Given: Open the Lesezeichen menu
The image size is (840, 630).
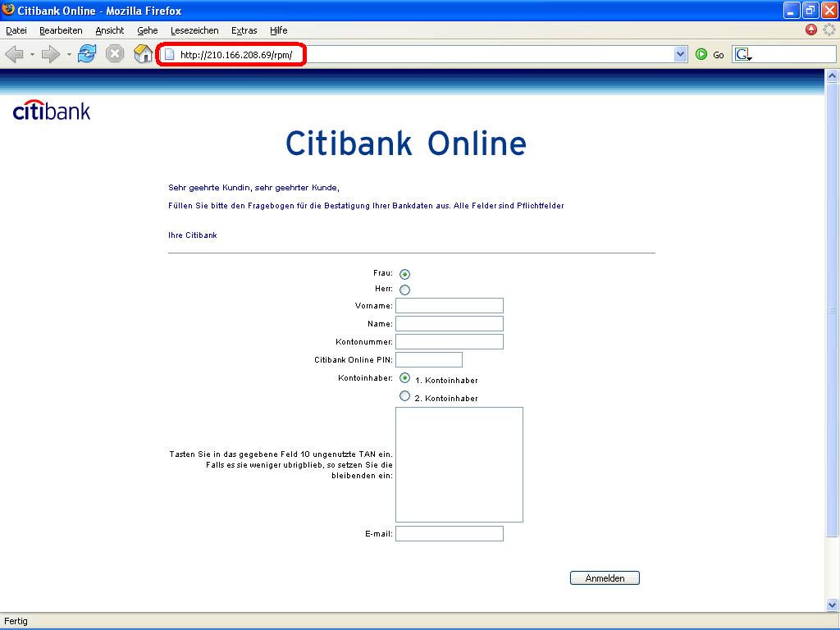Looking at the screenshot, I should click(x=194, y=30).
